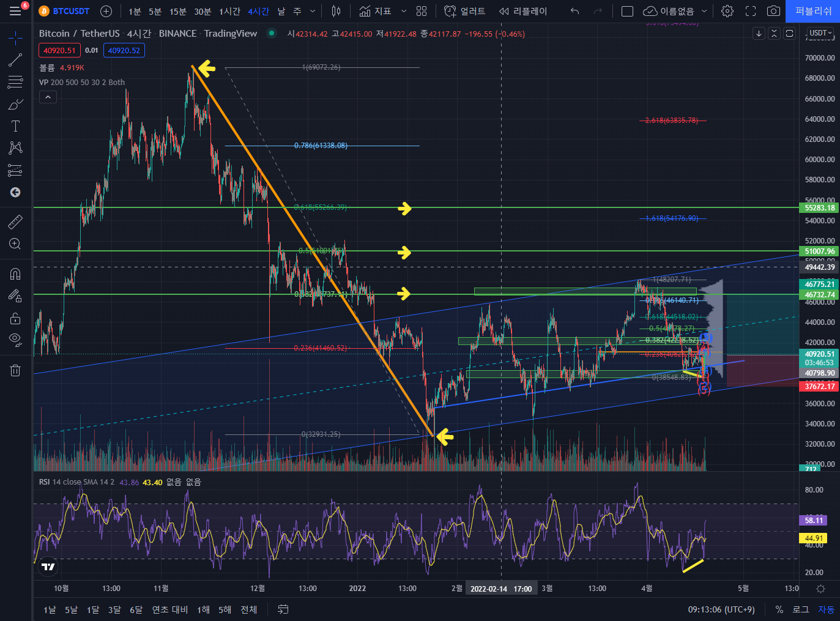Open the chart patterns tool
This screenshot has height=621, width=840.
click(15, 148)
